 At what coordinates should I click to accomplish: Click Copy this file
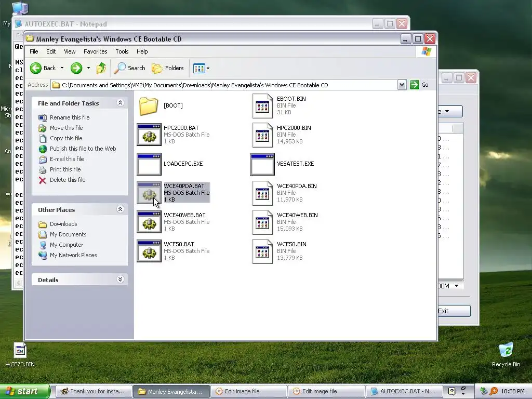[x=66, y=138]
